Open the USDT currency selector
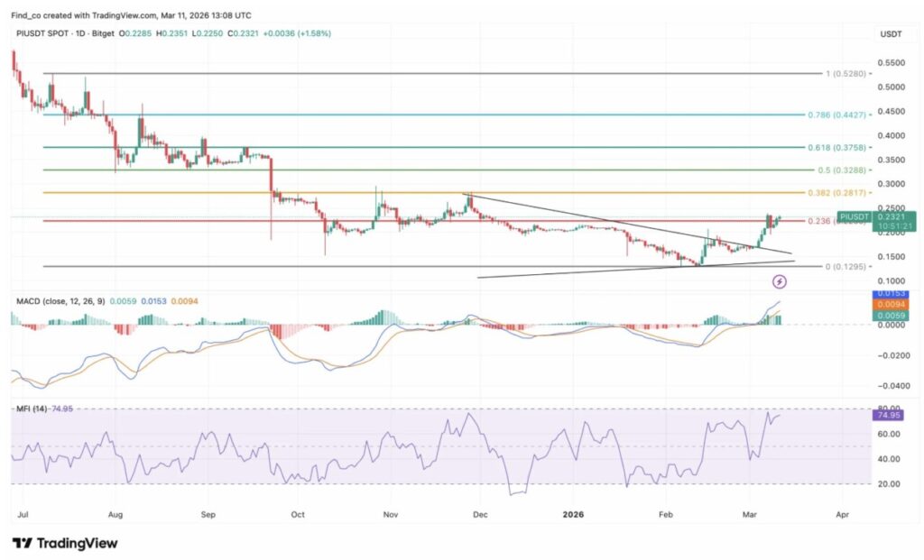Viewport: 924px width, 560px height. click(x=892, y=33)
